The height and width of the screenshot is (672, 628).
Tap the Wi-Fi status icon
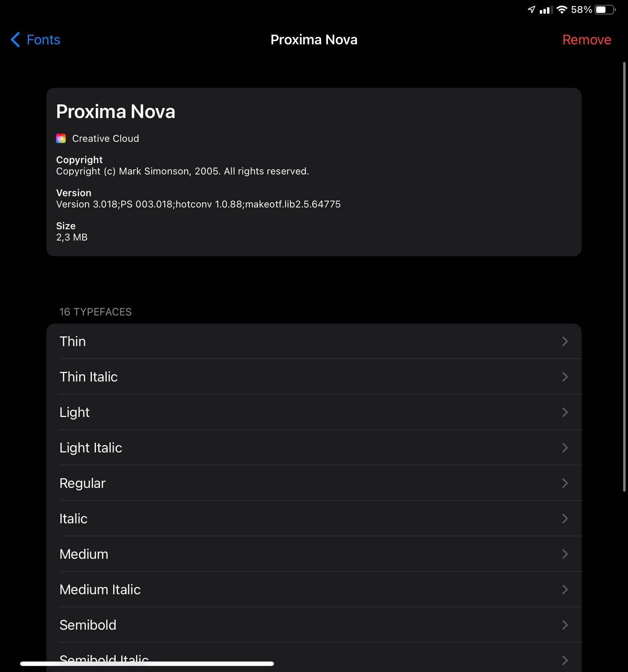[562, 10]
